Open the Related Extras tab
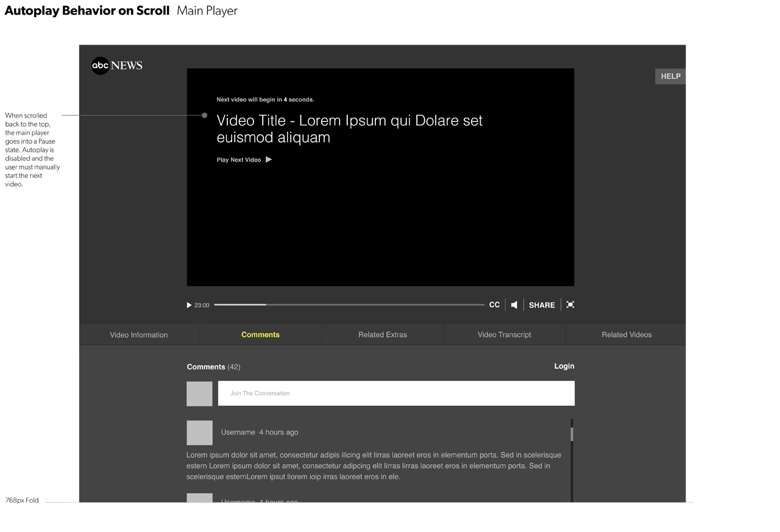This screenshot has height=532, width=780. point(383,335)
